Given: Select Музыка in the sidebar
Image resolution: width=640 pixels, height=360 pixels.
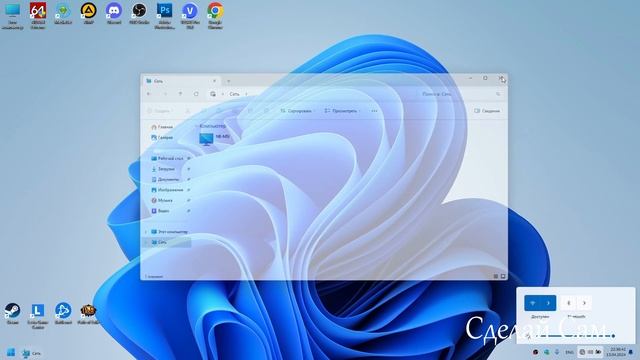Looking at the screenshot, I should (x=162, y=200).
